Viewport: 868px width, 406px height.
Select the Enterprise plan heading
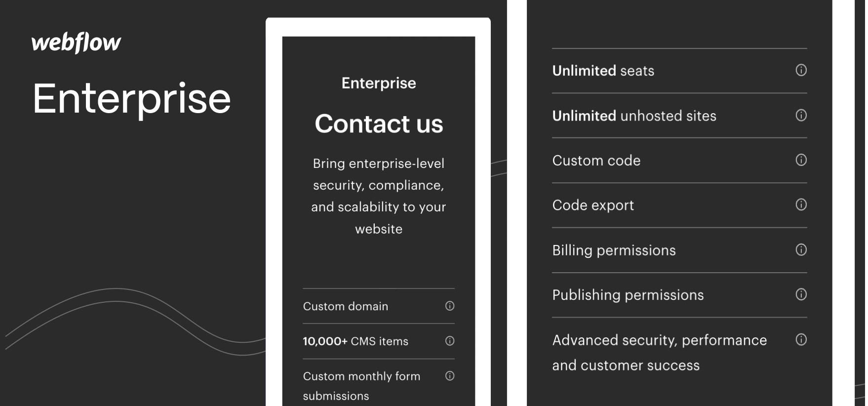tap(378, 83)
